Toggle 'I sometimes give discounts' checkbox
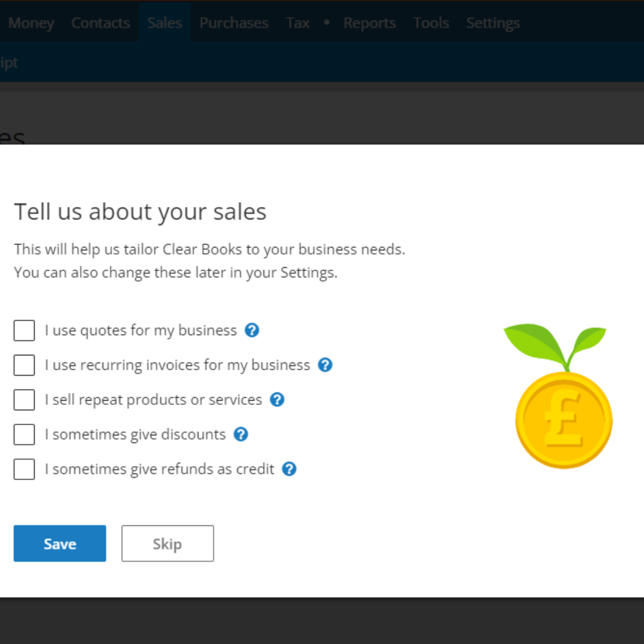Image resolution: width=644 pixels, height=644 pixels. tap(24, 435)
